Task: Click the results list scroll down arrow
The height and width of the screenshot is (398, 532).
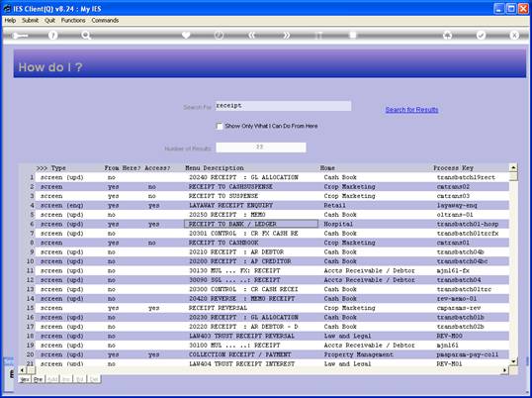Action: [513, 361]
